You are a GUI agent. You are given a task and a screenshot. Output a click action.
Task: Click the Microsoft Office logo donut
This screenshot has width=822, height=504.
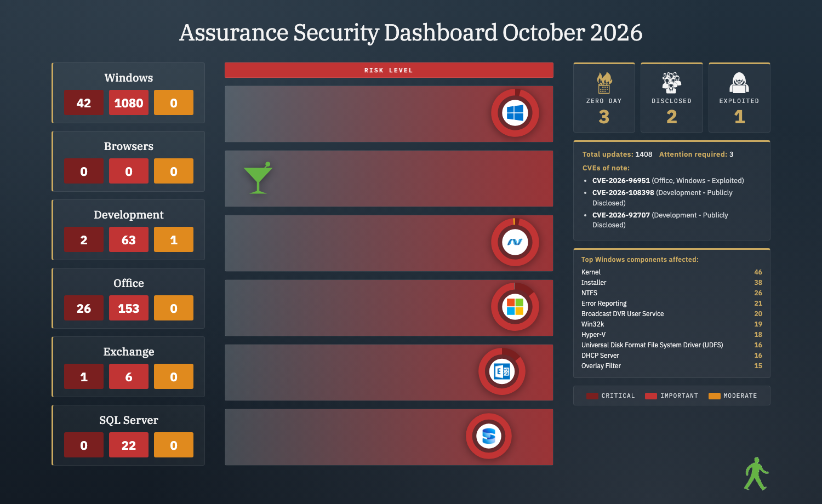coord(515,307)
